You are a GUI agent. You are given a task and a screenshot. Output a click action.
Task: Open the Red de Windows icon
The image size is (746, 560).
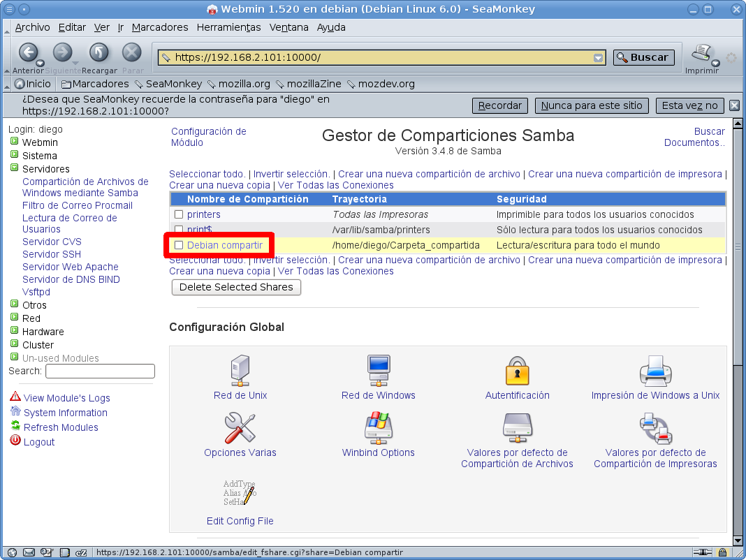(x=379, y=370)
